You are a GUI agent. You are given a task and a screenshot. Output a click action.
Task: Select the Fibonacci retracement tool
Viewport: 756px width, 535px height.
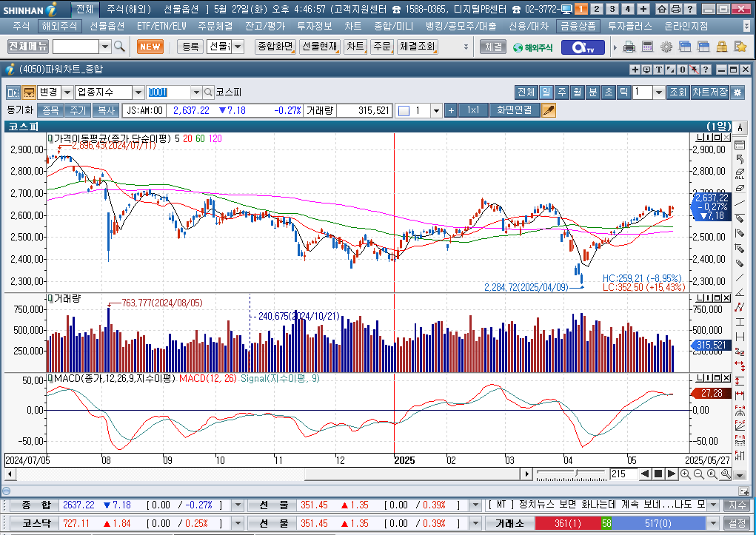pos(740,440)
